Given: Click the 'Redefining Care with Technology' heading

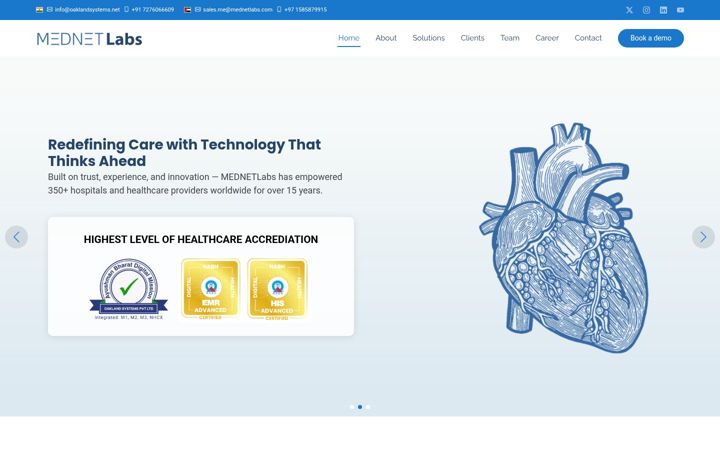Looking at the screenshot, I should pyautogui.click(x=185, y=152).
